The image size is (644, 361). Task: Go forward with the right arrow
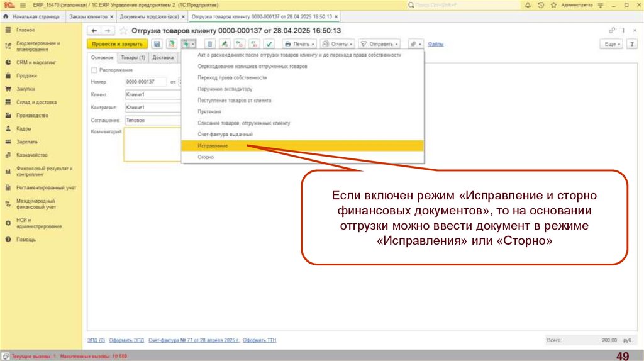coord(108,31)
